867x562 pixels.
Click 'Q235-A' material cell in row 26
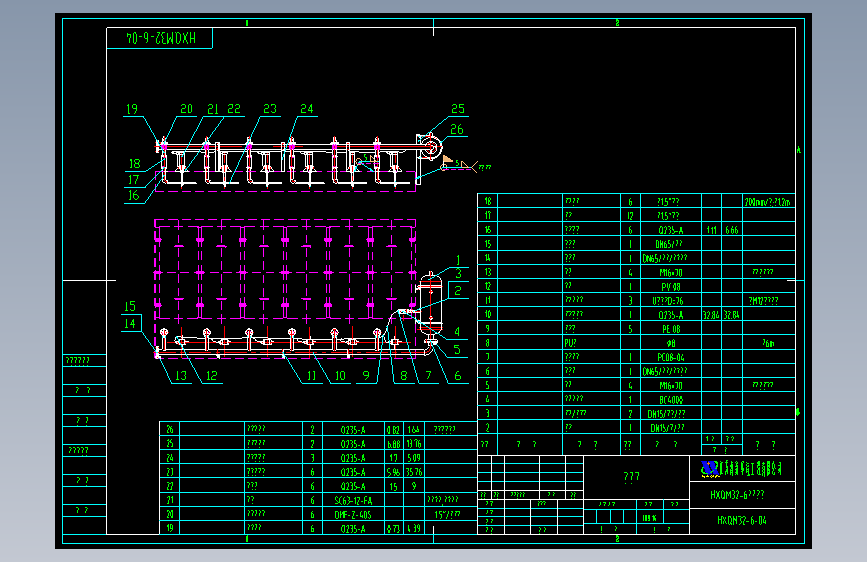click(x=353, y=430)
